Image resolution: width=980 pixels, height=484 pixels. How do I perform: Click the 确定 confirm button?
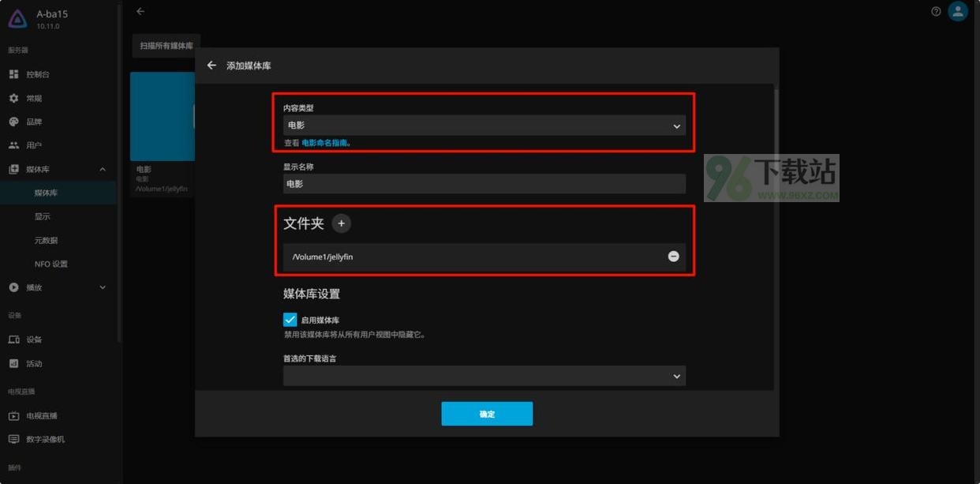pyautogui.click(x=487, y=414)
